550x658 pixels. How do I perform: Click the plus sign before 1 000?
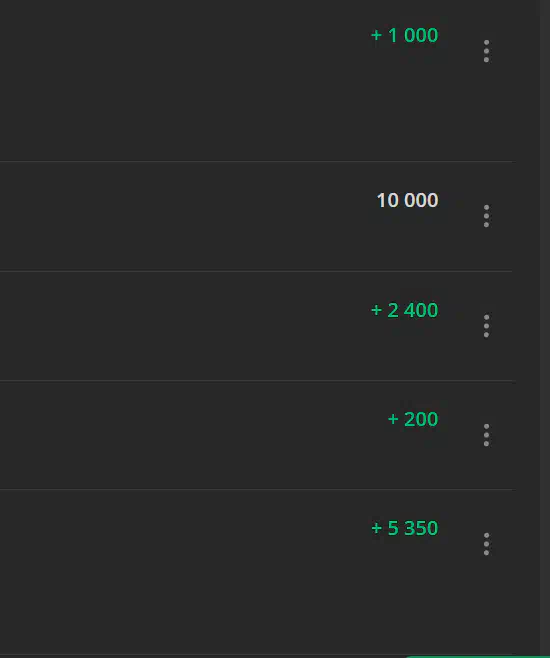[x=376, y=35]
